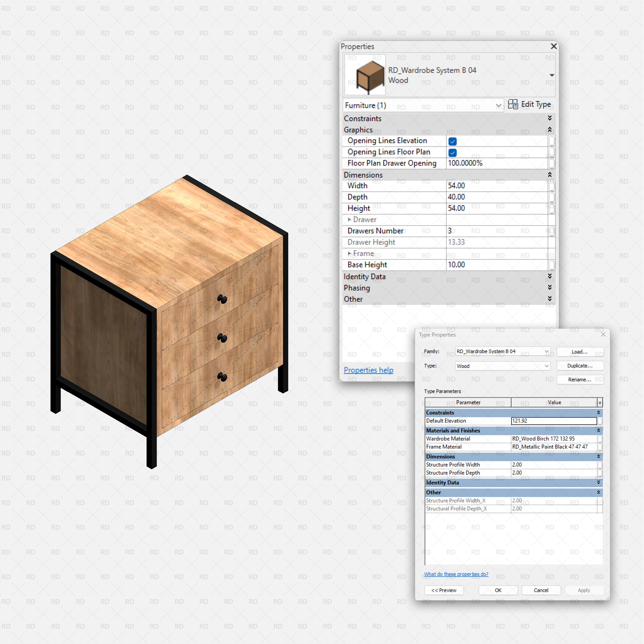The image size is (644, 644).
Task: Open the type selector dropdown
Action: pyautogui.click(x=552, y=75)
